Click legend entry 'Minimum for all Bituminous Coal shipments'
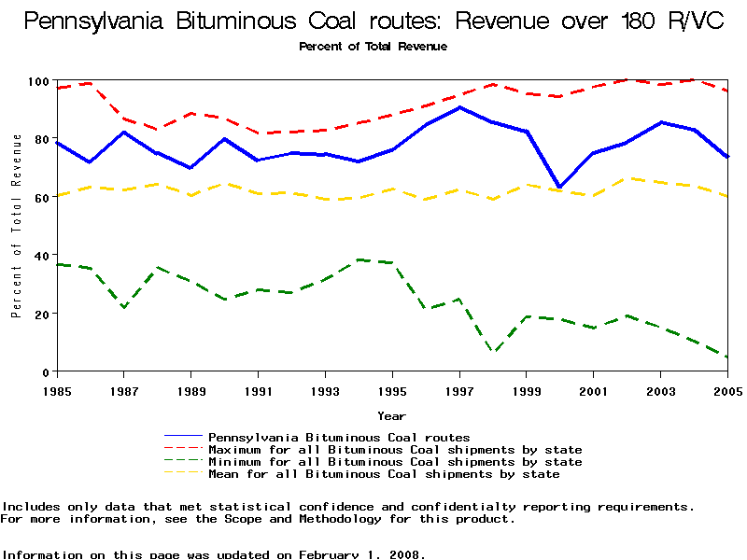 pyautogui.click(x=395, y=462)
